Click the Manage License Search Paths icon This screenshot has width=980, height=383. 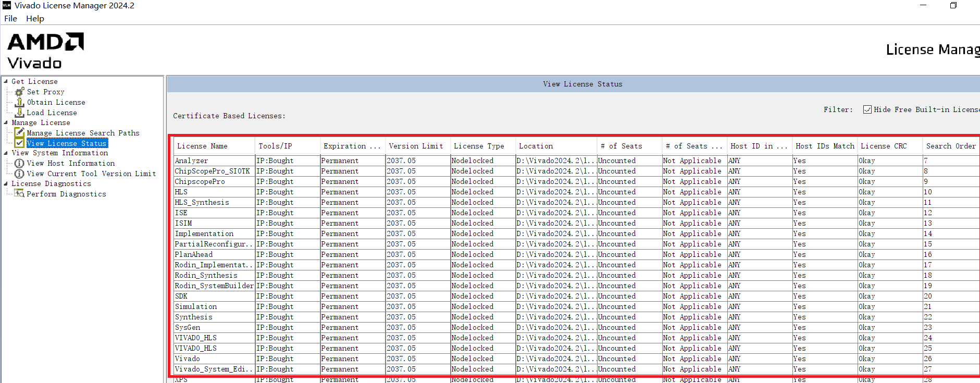[19, 133]
